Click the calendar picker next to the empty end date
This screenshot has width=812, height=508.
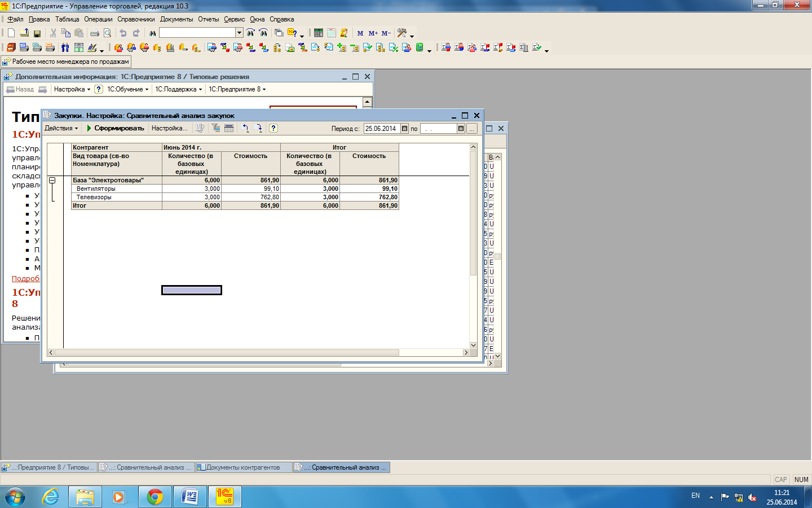coord(461,129)
